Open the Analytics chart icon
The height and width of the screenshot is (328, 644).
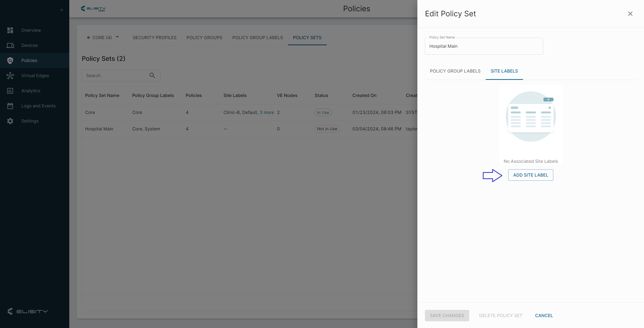point(10,91)
